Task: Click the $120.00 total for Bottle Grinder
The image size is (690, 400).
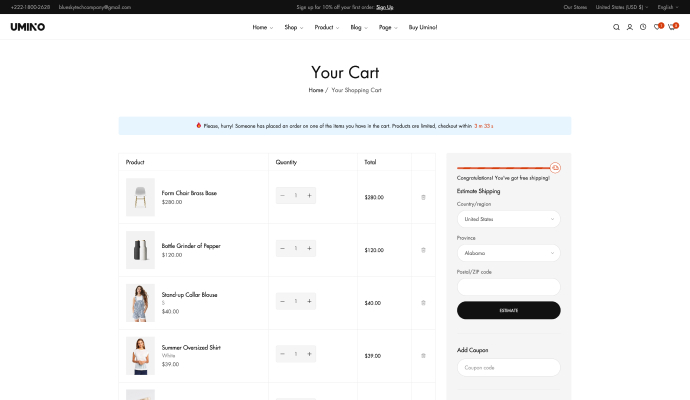Action: pyautogui.click(x=374, y=250)
